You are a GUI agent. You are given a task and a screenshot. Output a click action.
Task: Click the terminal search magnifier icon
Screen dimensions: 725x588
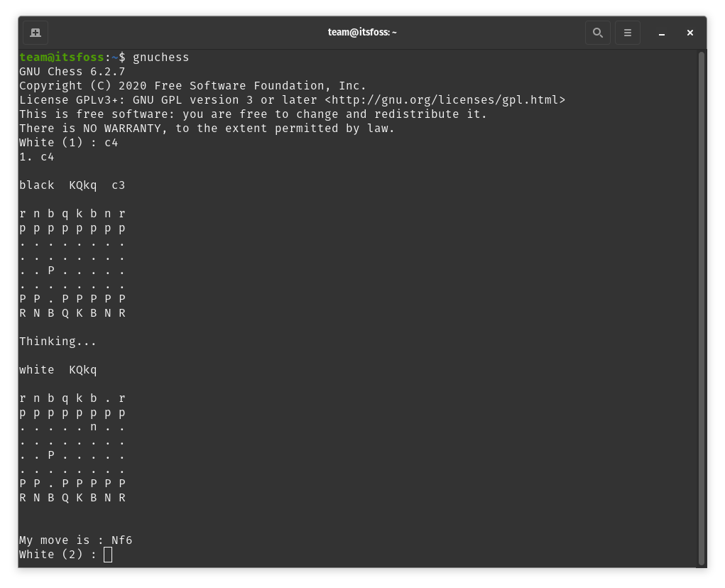coord(597,33)
